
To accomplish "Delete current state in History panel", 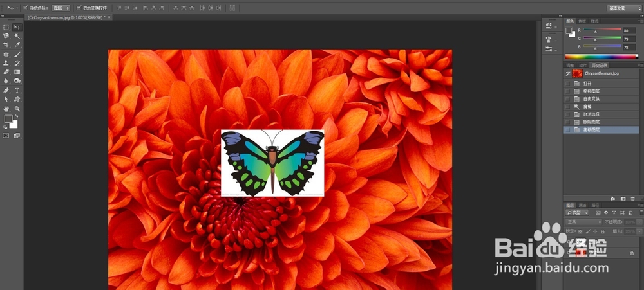I will point(632,199).
